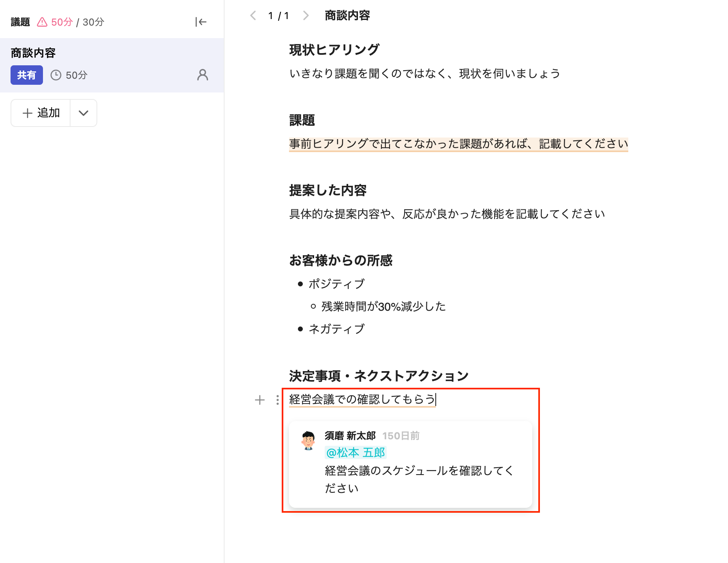Click the clock icon in 商談内容 agenda item

[x=56, y=75]
